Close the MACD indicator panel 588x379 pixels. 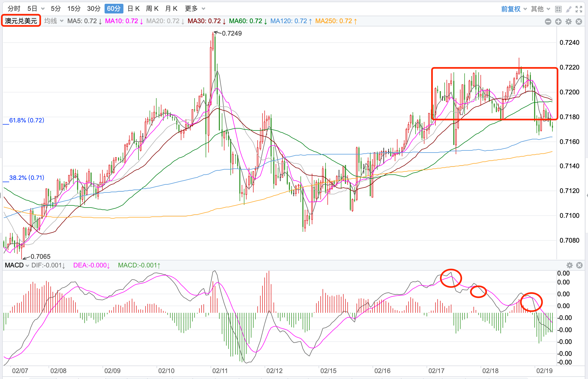(x=579, y=265)
